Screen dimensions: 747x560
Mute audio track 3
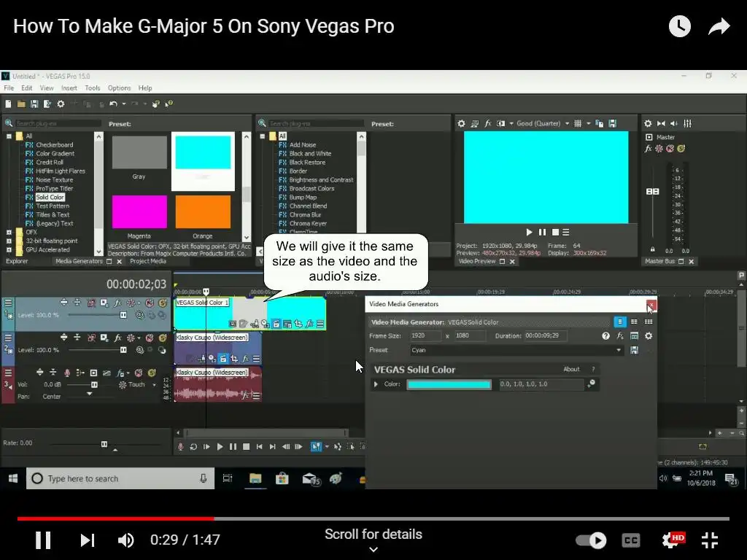(x=139, y=373)
